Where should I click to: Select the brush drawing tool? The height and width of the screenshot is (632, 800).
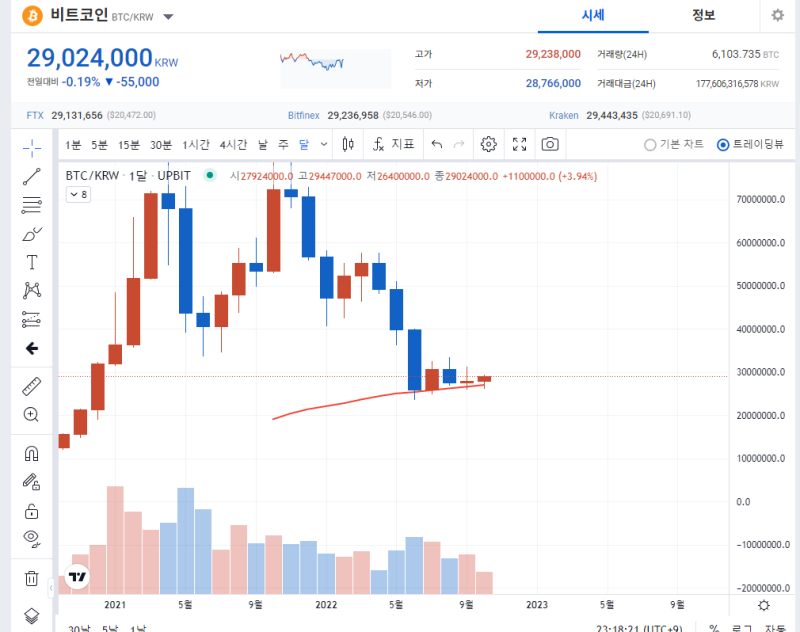point(32,234)
